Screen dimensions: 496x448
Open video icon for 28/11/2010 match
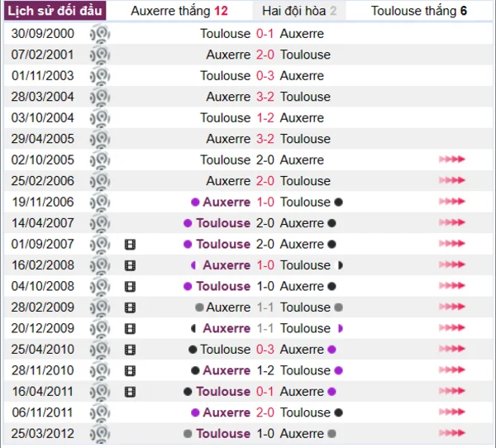tap(130, 370)
